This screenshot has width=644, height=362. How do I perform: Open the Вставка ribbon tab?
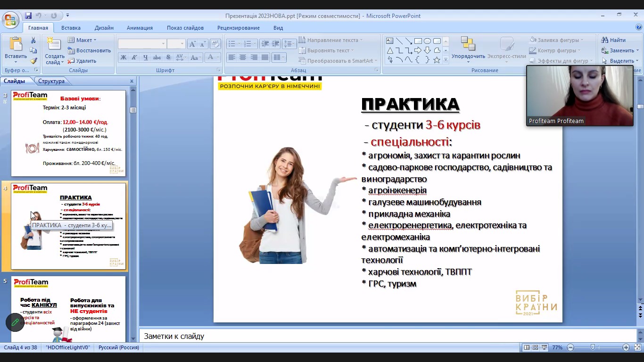71,28
